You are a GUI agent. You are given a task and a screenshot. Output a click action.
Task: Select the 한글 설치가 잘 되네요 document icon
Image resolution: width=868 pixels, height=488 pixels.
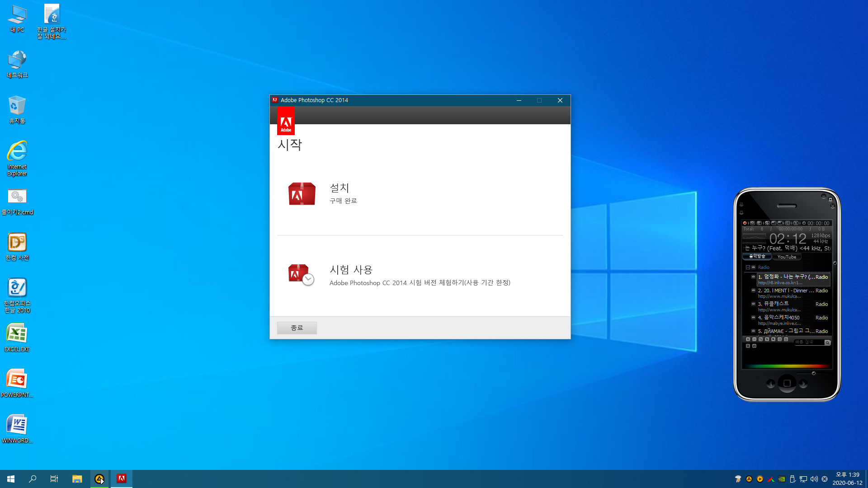(52, 21)
